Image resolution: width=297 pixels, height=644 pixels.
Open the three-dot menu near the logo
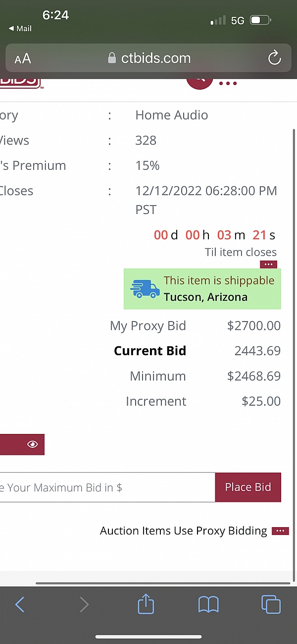click(x=228, y=83)
